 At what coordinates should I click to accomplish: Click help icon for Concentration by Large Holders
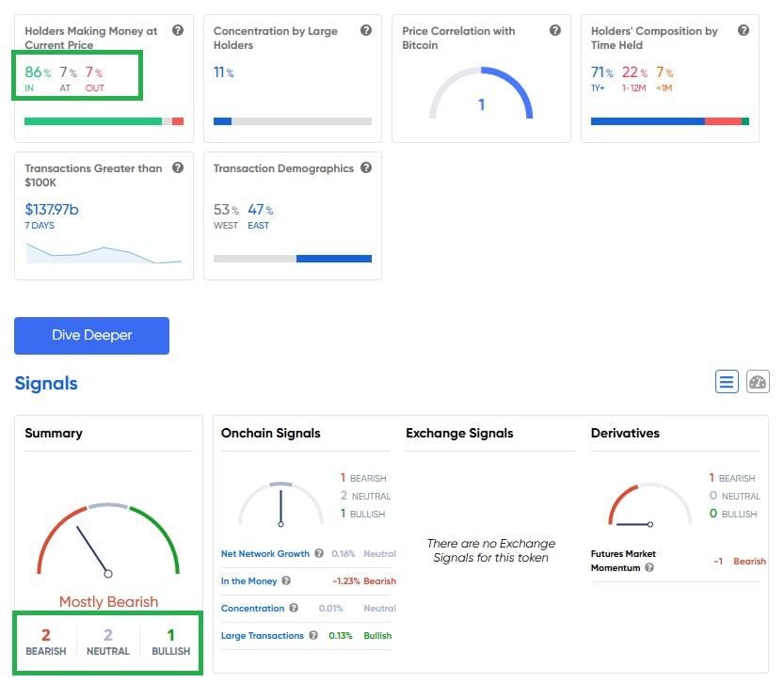(x=366, y=31)
